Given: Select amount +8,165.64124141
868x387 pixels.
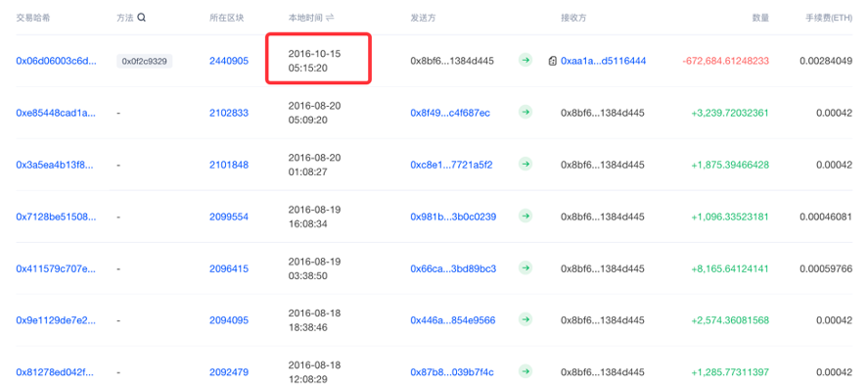Looking at the screenshot, I should click(x=730, y=268).
